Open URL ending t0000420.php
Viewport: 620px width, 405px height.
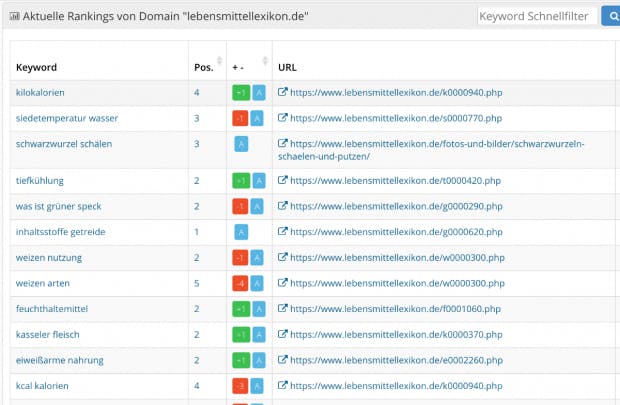[395, 181]
